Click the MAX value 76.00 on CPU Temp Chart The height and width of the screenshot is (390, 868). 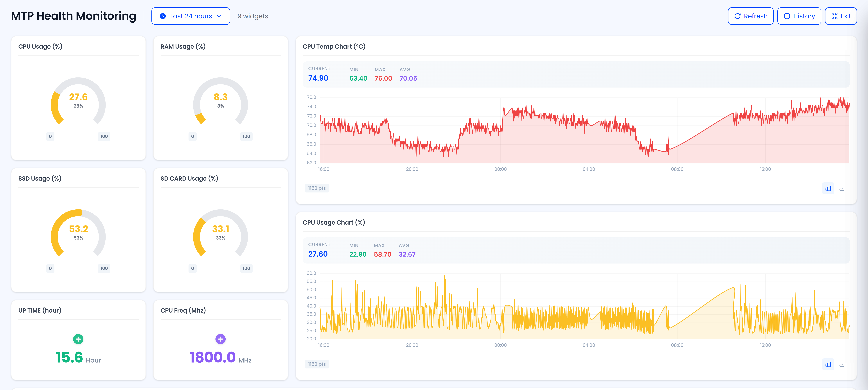pyautogui.click(x=383, y=78)
